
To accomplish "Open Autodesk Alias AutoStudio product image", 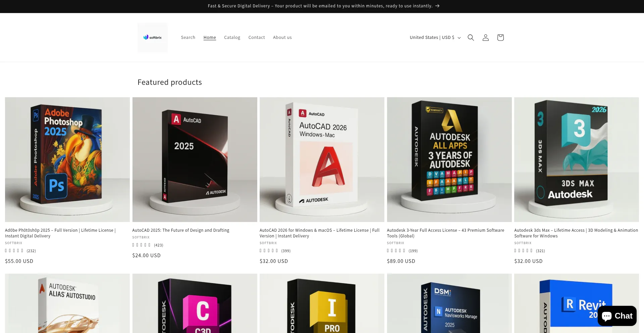I will pos(67,303).
